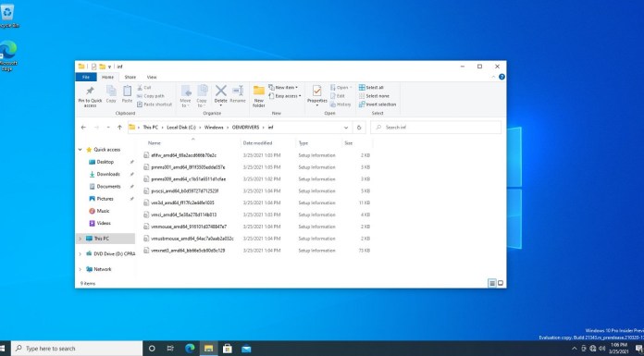Click the taskbar search box
The height and width of the screenshot is (356, 644).
click(77, 349)
